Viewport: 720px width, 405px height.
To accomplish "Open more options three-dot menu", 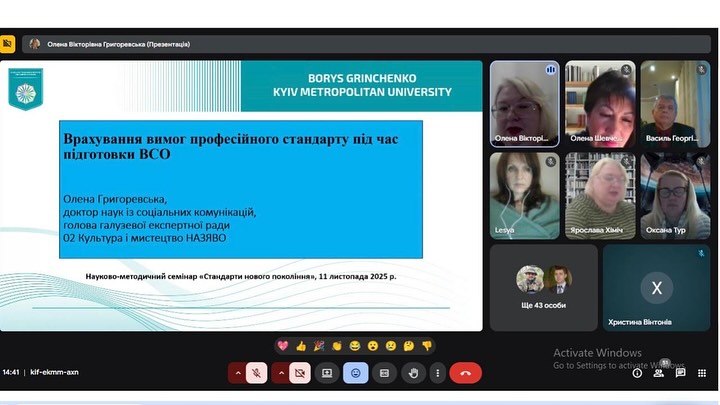I will click(437, 372).
